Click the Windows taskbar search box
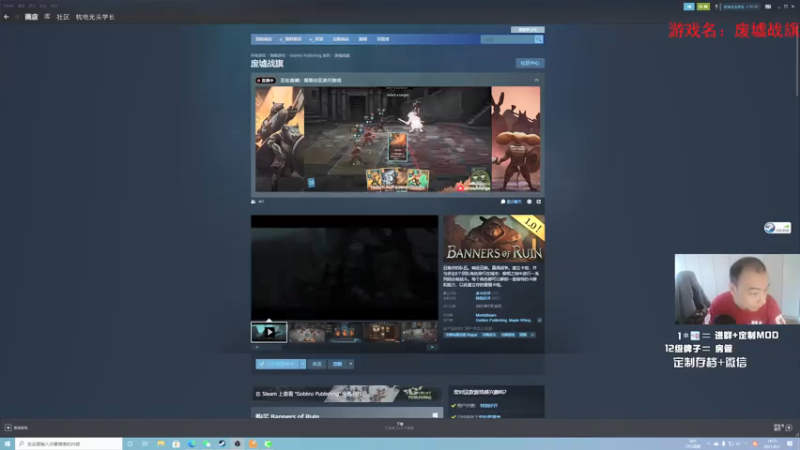The height and width of the screenshot is (450, 800). click(69, 444)
